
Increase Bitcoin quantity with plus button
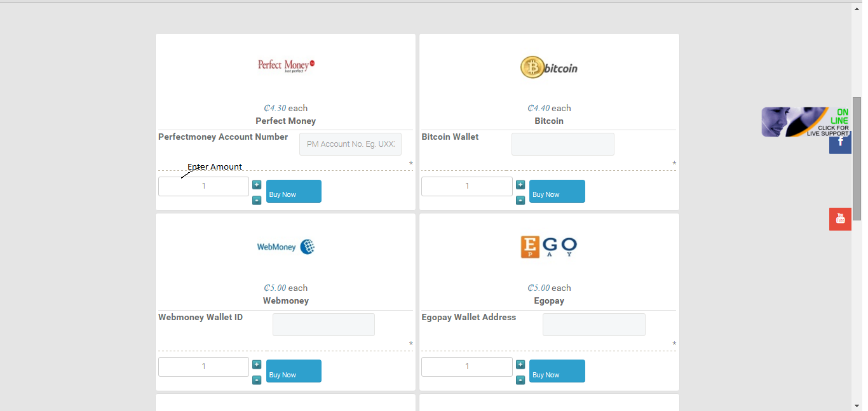520,185
